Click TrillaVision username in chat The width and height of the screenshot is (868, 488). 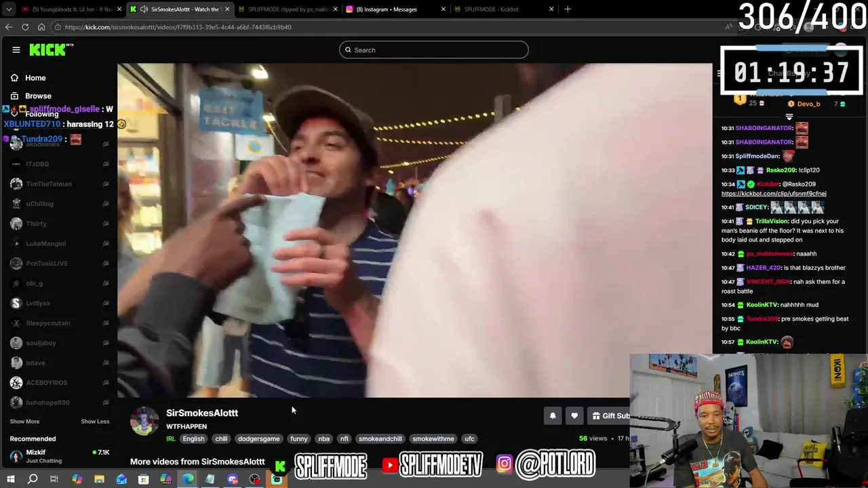[x=772, y=221]
